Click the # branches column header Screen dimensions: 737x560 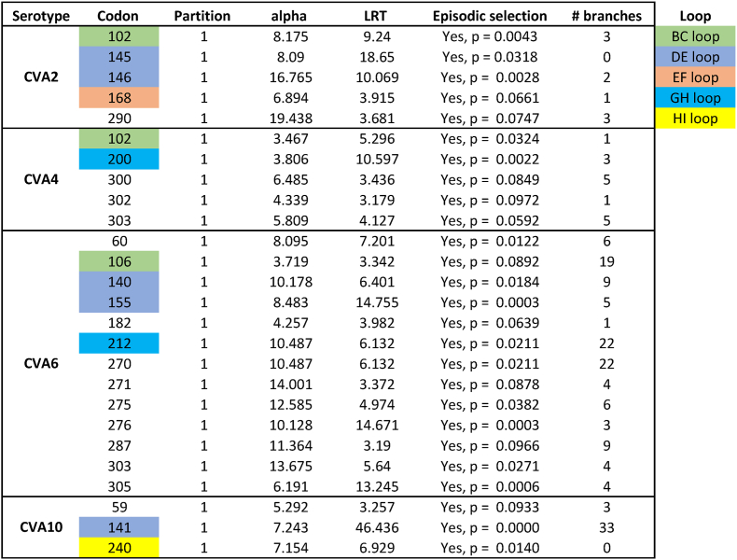[606, 16]
